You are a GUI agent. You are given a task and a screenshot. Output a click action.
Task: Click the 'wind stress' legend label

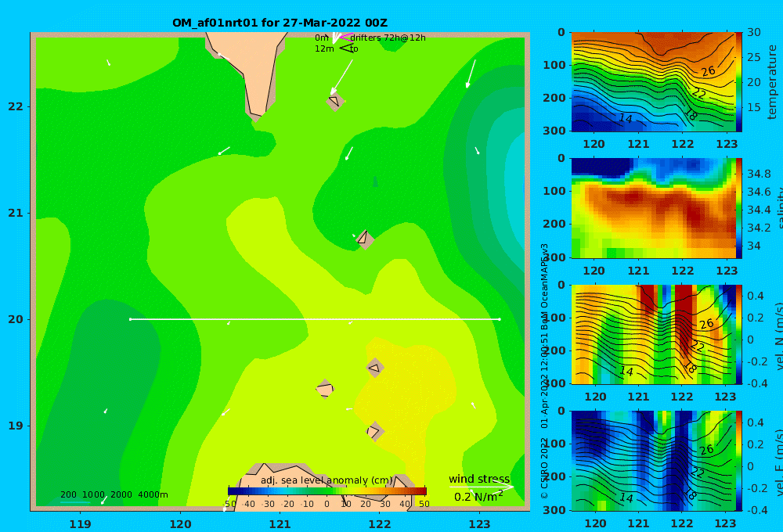(x=479, y=479)
